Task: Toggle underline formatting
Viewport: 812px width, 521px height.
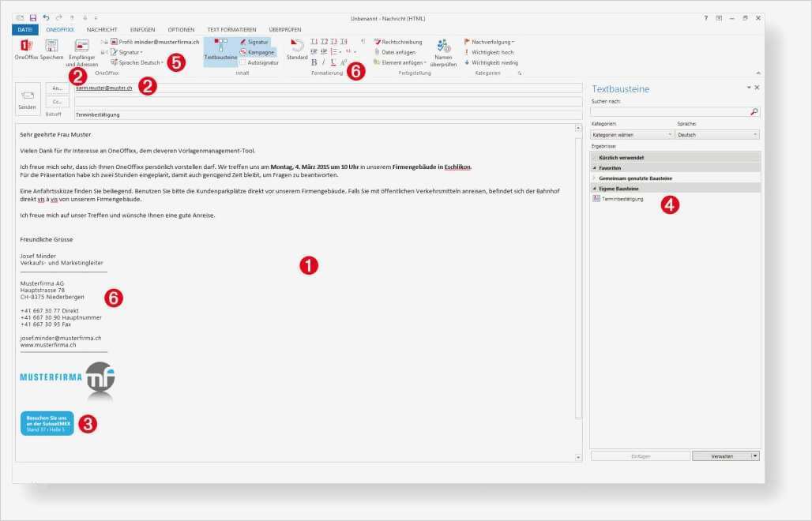Action: click(x=333, y=62)
